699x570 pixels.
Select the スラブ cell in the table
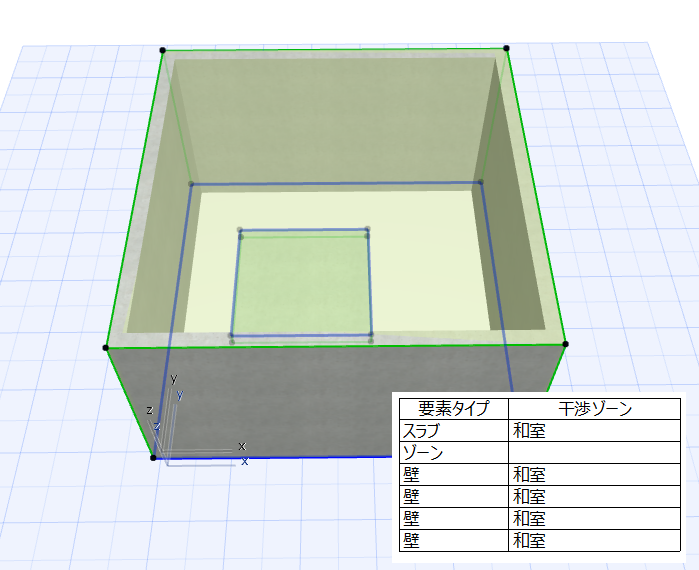click(454, 431)
